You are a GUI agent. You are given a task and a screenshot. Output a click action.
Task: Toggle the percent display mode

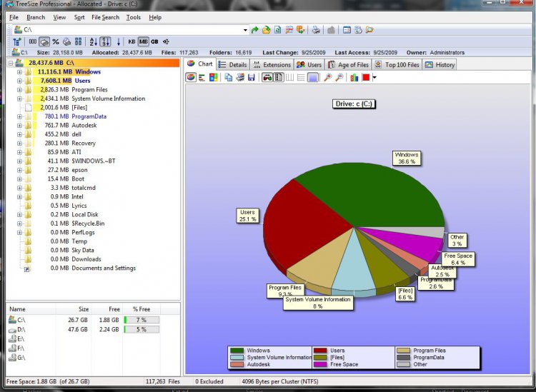pos(56,41)
